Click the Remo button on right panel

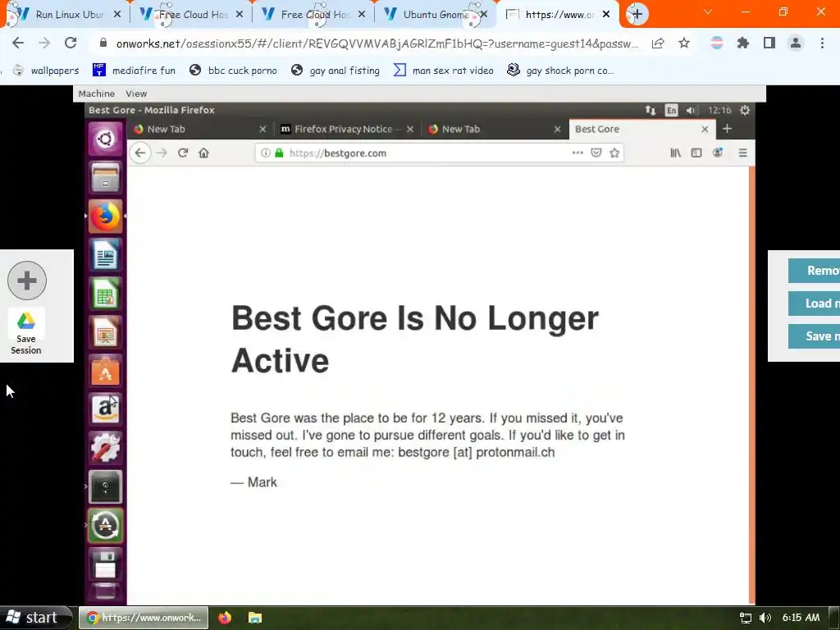point(814,271)
